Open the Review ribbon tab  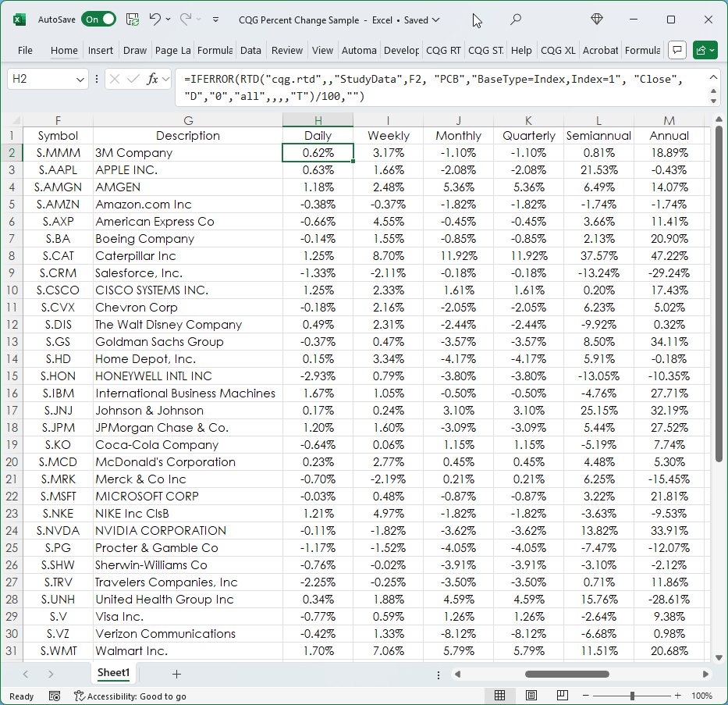click(x=286, y=50)
